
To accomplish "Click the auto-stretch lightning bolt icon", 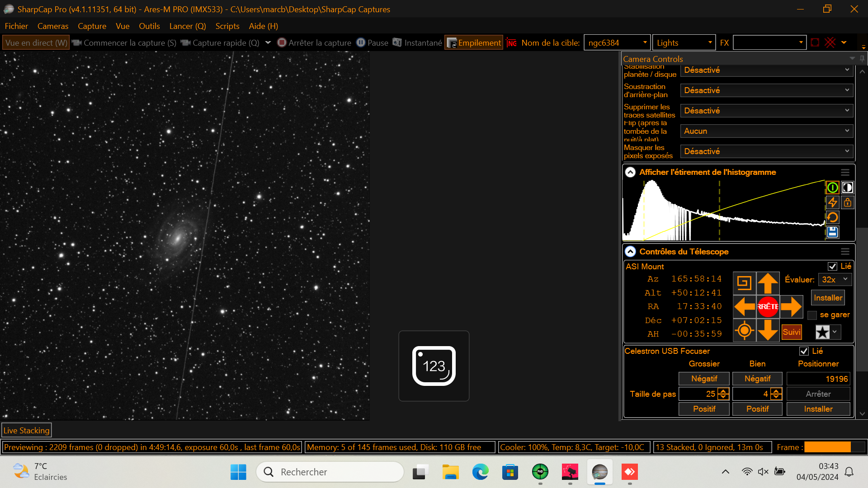I will [x=832, y=202].
